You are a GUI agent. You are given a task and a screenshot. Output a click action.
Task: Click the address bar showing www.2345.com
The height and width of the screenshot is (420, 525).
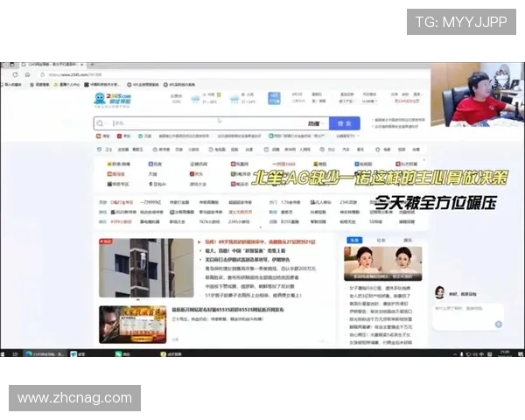(74, 74)
